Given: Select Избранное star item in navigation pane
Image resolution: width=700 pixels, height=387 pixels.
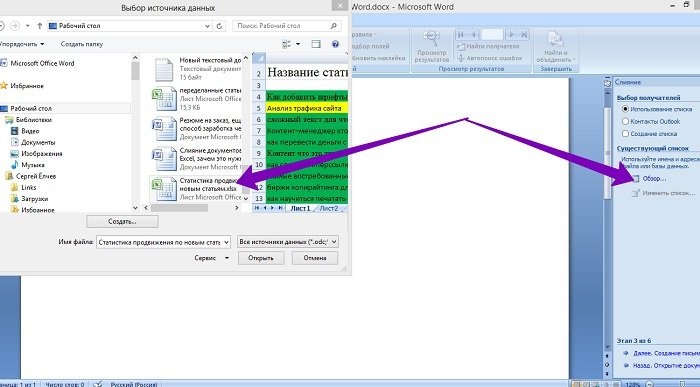Looking at the screenshot, I should click(22, 86).
